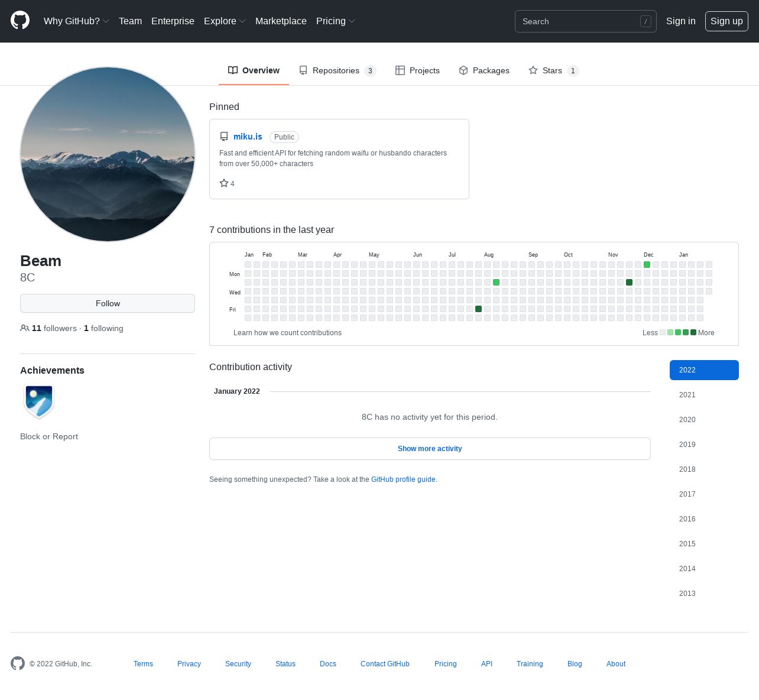Image resolution: width=759 pixels, height=700 pixels.
Task: Select year 2013 in contribution filter
Action: coord(687,594)
